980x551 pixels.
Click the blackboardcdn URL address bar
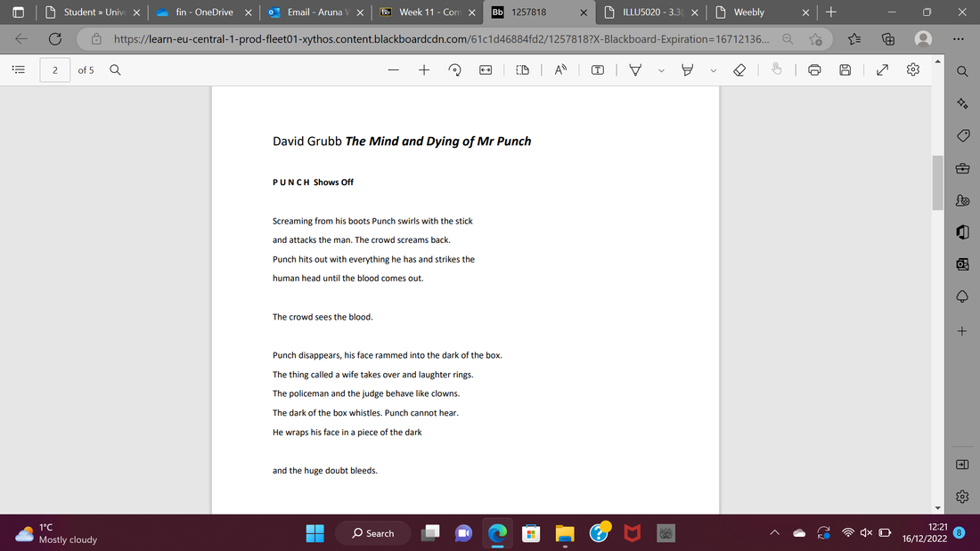tap(441, 39)
